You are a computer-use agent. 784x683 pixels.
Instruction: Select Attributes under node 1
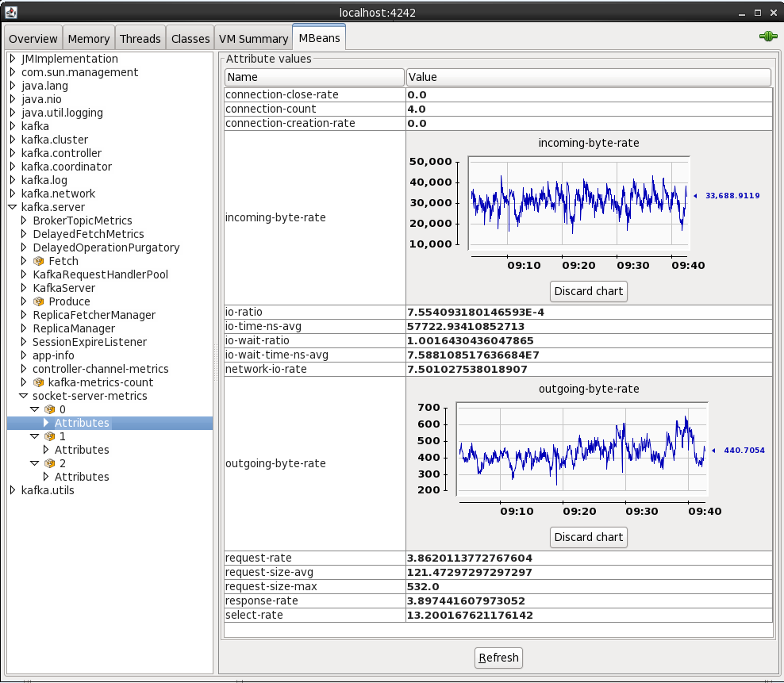pos(82,450)
